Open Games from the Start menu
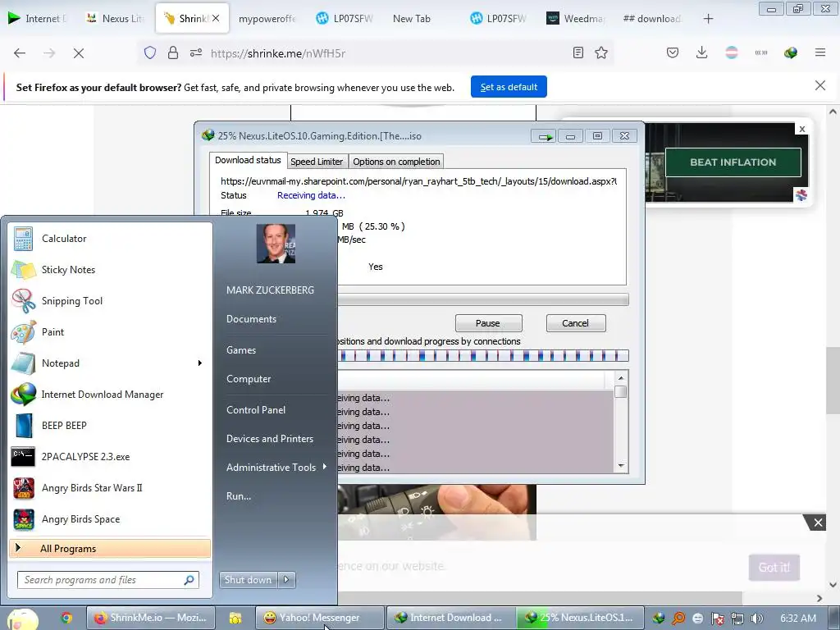840x630 pixels. (241, 349)
